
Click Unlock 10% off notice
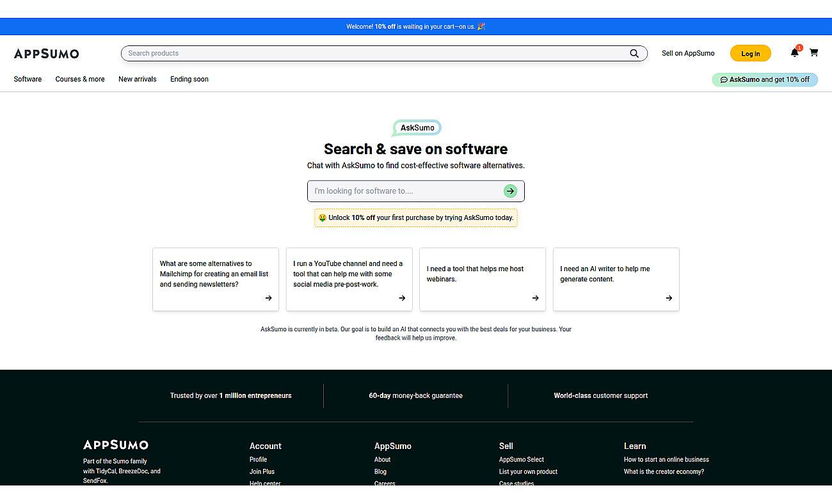[x=416, y=218]
